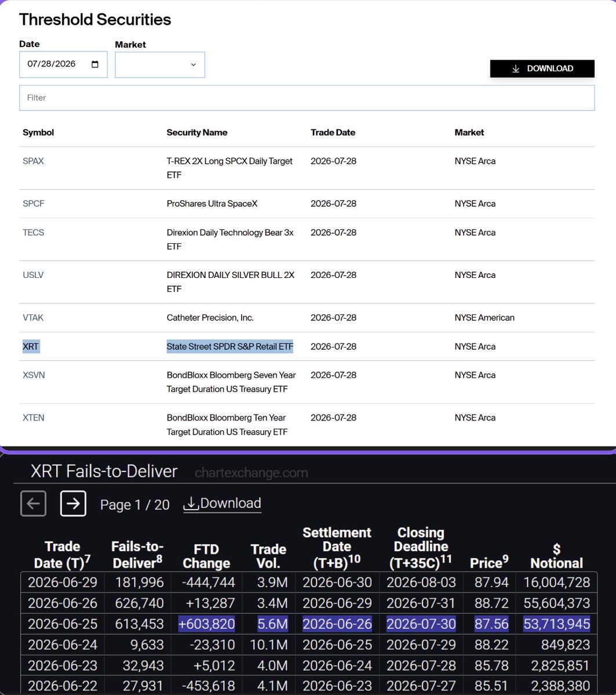Click price value 85.78
616x695 pixels.
click(x=491, y=666)
